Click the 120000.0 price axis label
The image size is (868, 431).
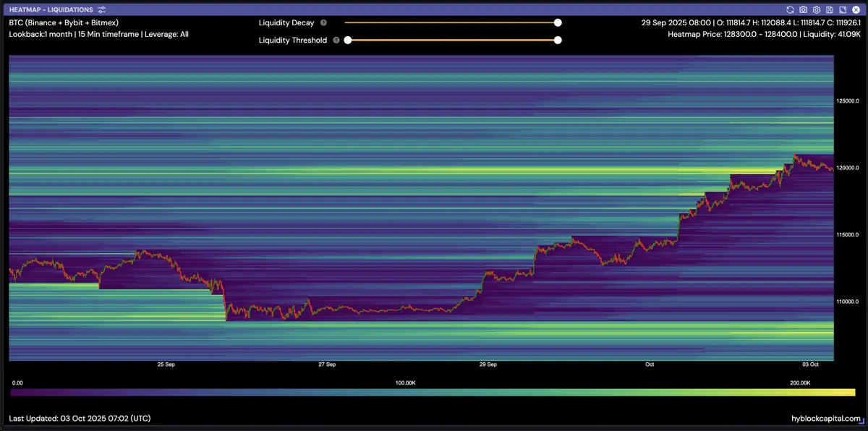coord(848,168)
